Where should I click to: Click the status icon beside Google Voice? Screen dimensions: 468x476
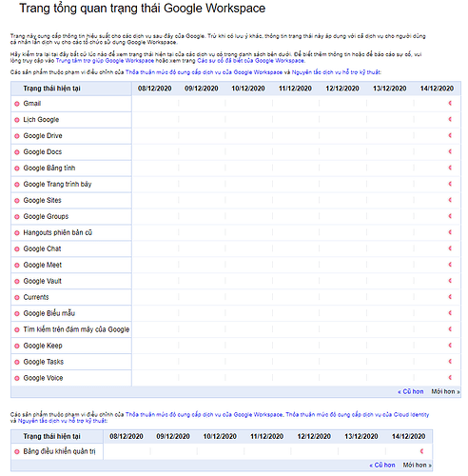(x=17, y=378)
